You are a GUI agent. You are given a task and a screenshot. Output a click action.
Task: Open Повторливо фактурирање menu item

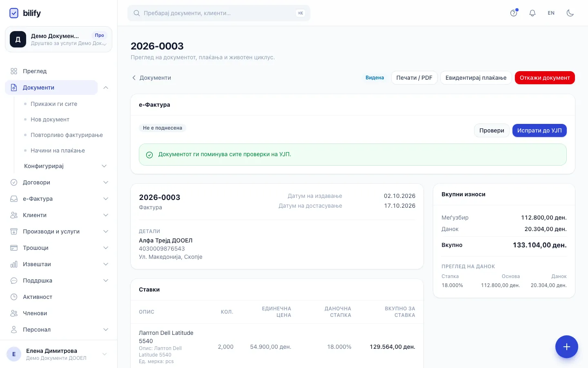point(67,135)
